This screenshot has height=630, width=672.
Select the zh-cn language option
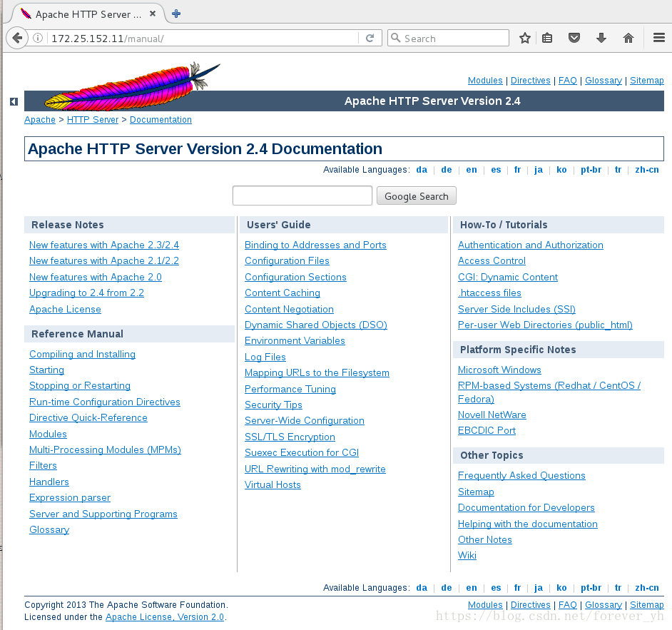pyautogui.click(x=646, y=169)
